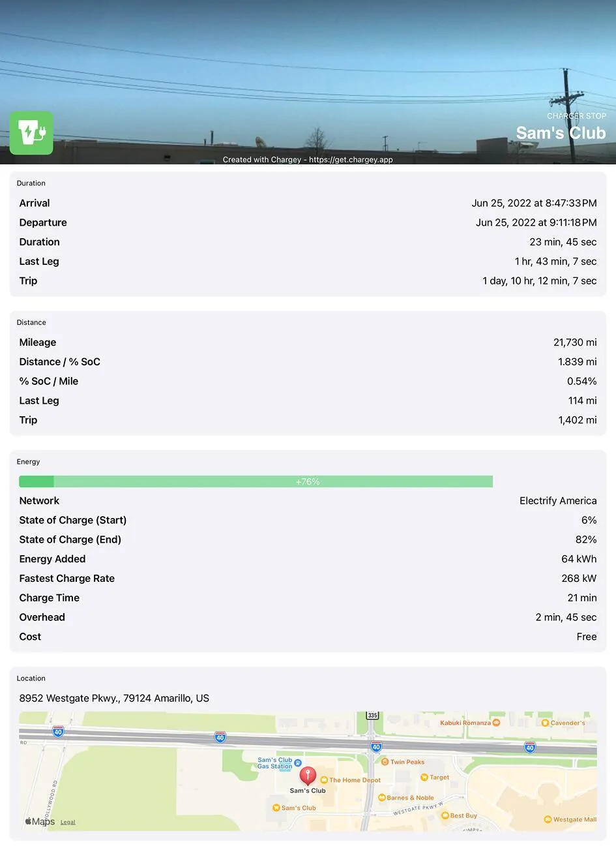Click the Fastest Charge Rate label
This screenshot has width=616, height=848.
(66, 579)
